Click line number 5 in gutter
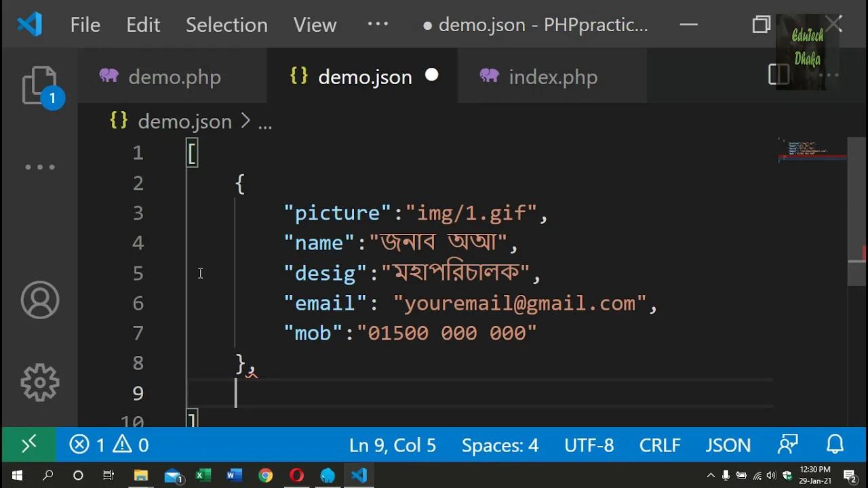Viewport: 868px width, 488px height. coord(138,273)
